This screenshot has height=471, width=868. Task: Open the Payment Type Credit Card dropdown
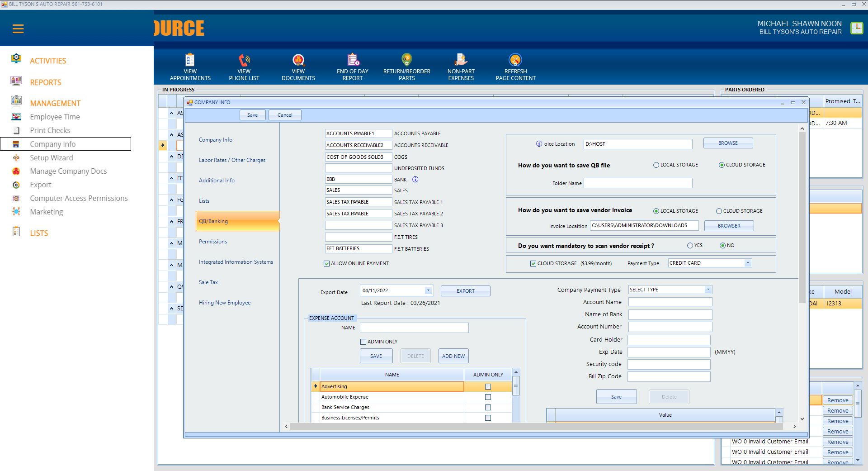tap(748, 263)
